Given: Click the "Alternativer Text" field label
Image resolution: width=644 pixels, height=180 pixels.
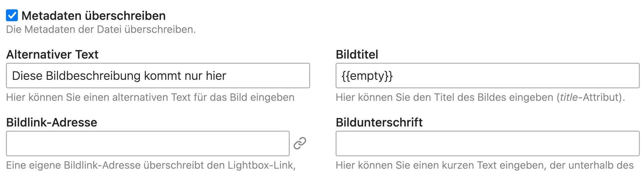Looking at the screenshot, I should pos(52,55).
